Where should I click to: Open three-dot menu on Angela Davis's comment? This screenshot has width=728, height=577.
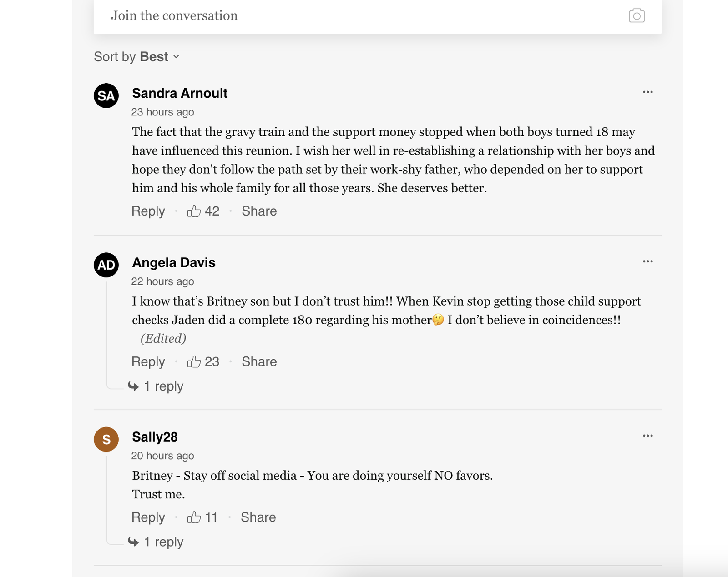tap(647, 261)
